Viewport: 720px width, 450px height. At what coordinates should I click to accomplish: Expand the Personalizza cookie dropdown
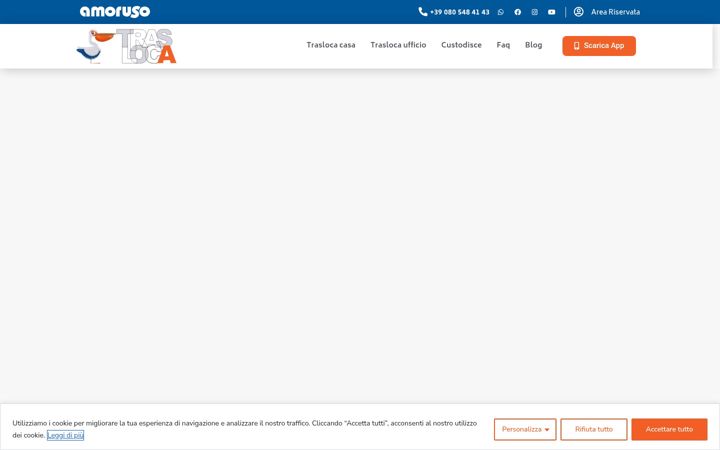(525, 429)
